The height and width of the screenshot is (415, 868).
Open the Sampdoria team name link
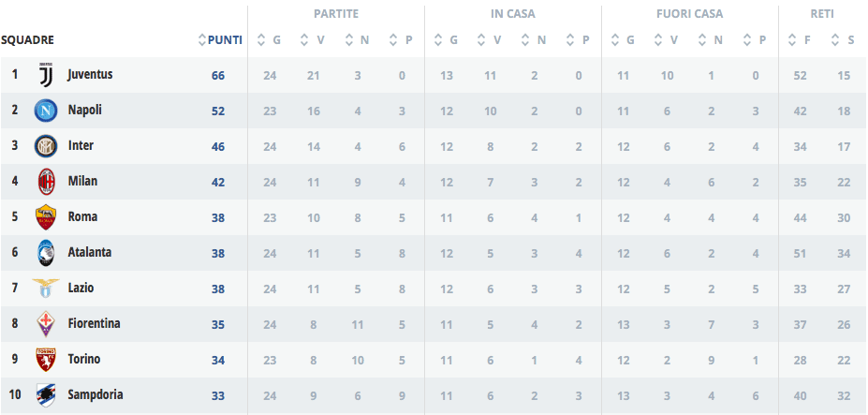tap(96, 394)
